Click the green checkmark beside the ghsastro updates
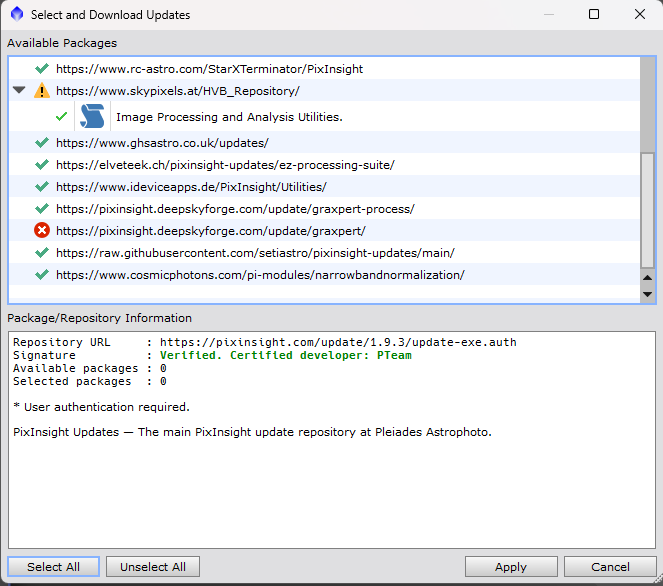663x586 pixels. [x=41, y=143]
